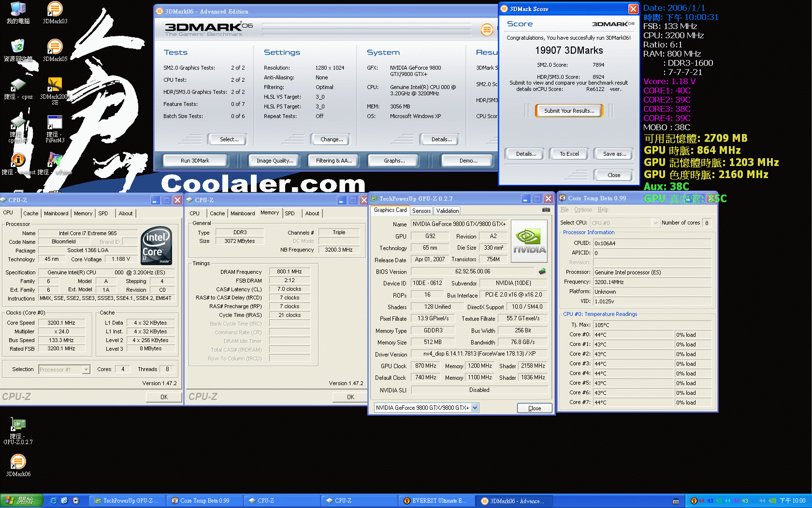Click the Details... button in 3DMark Score window

point(525,154)
